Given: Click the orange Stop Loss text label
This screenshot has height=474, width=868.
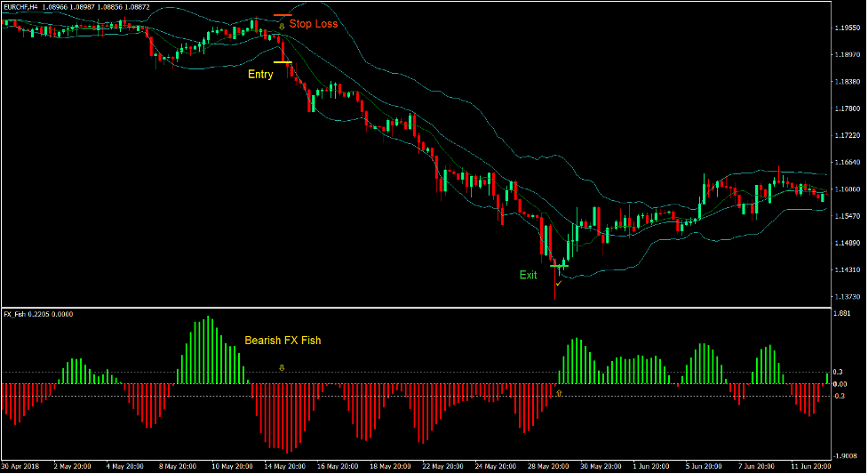Looking at the screenshot, I should [313, 24].
